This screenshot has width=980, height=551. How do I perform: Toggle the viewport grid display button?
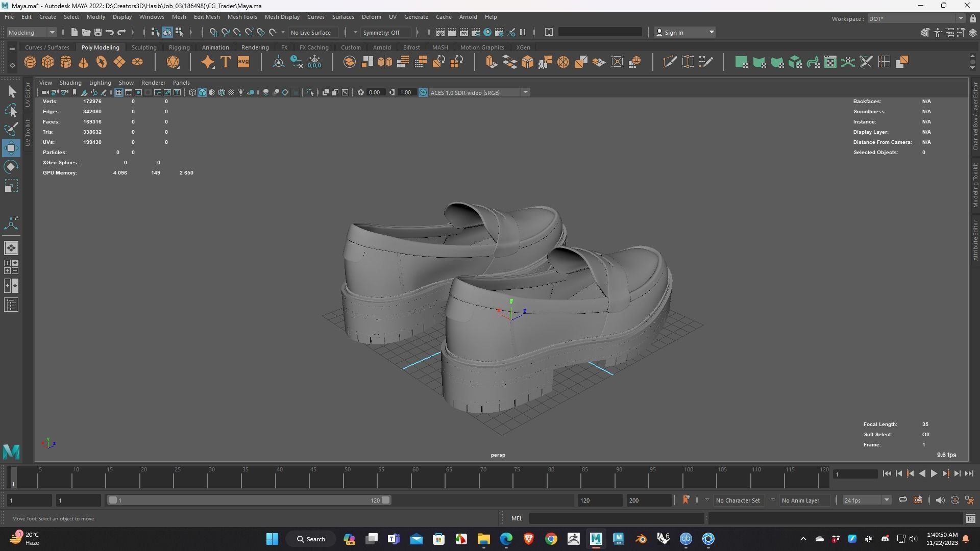click(x=118, y=92)
